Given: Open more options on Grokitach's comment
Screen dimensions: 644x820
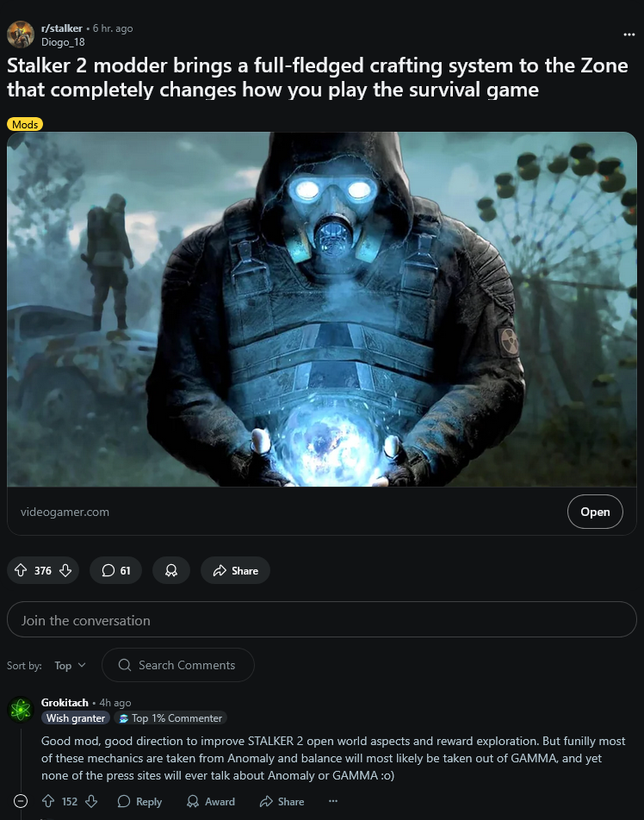Looking at the screenshot, I should pyautogui.click(x=333, y=801).
